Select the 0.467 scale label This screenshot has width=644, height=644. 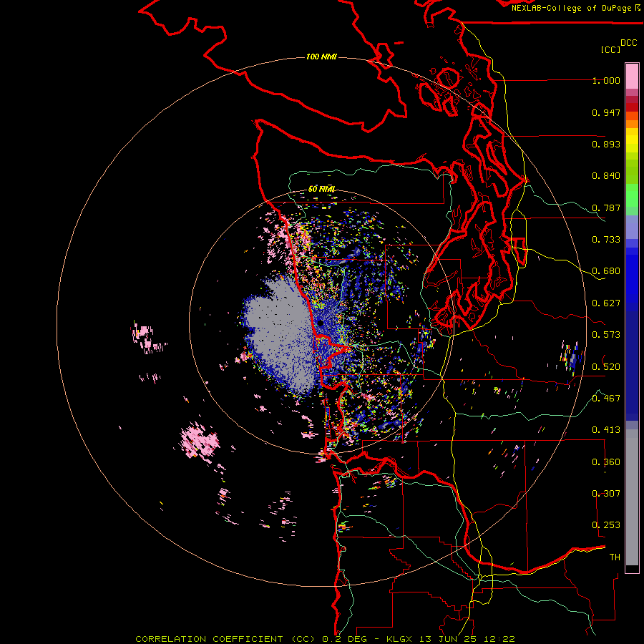(x=606, y=398)
